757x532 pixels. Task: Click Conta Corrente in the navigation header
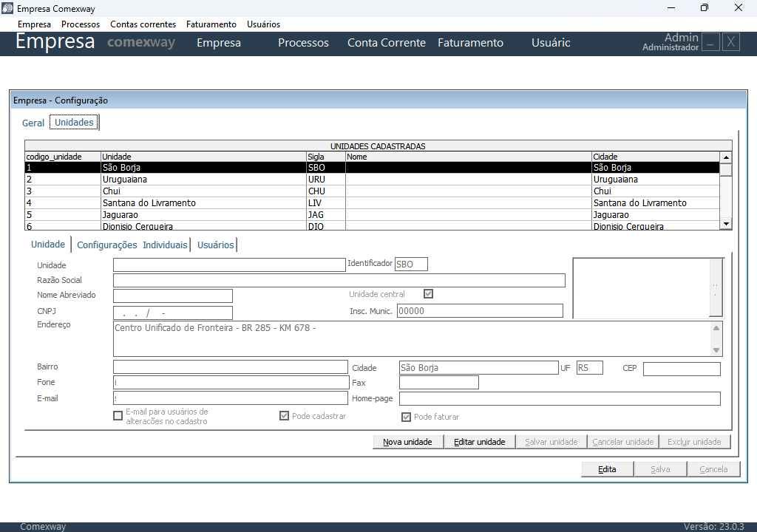pyautogui.click(x=387, y=42)
